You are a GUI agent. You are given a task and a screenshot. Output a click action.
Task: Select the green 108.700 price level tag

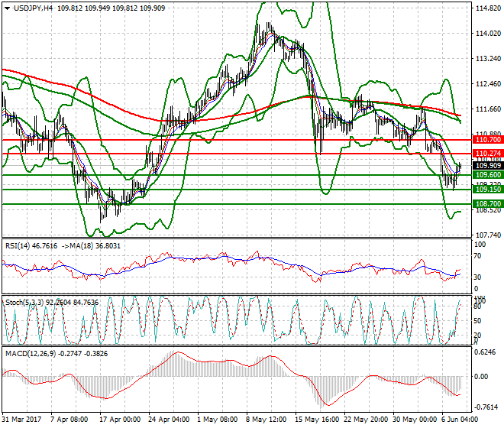[x=484, y=205]
